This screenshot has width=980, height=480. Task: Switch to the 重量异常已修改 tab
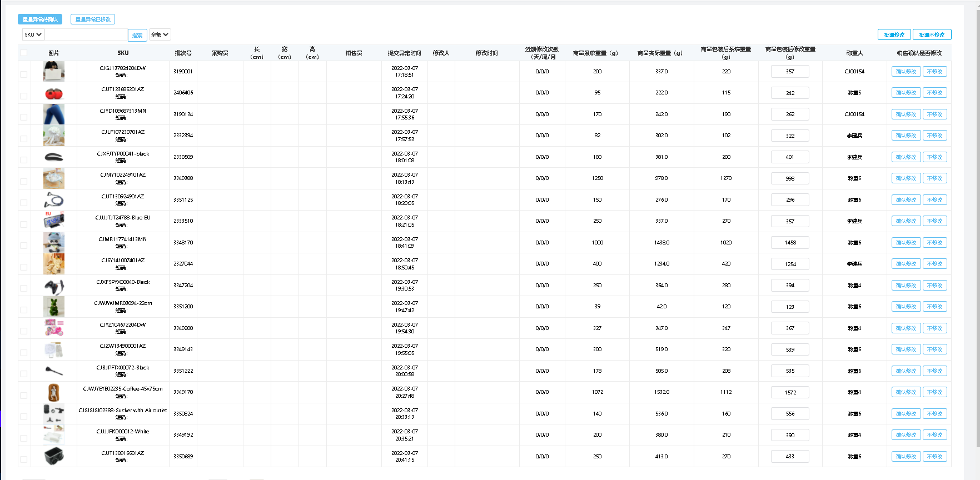point(93,19)
